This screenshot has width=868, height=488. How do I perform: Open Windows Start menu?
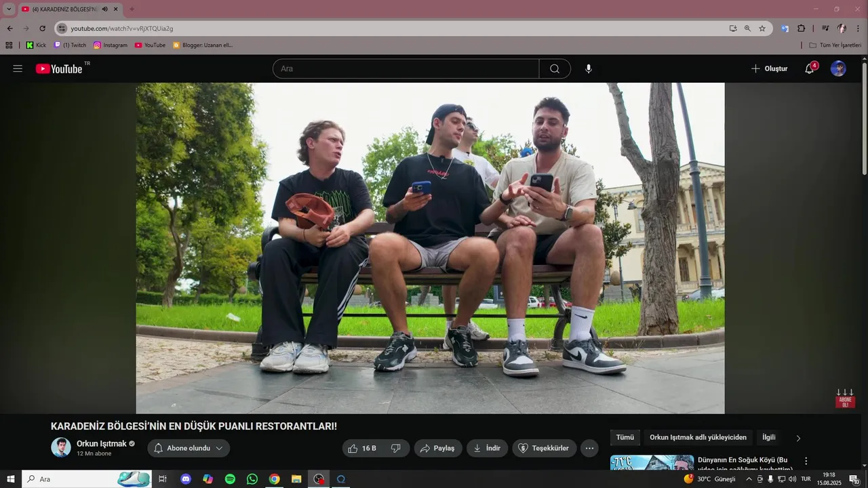[10, 479]
